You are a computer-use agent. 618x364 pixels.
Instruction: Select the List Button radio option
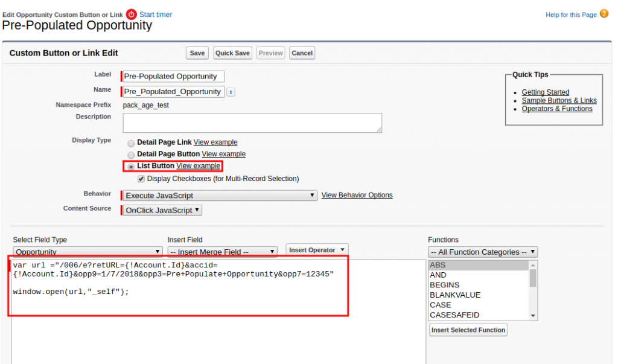(131, 167)
